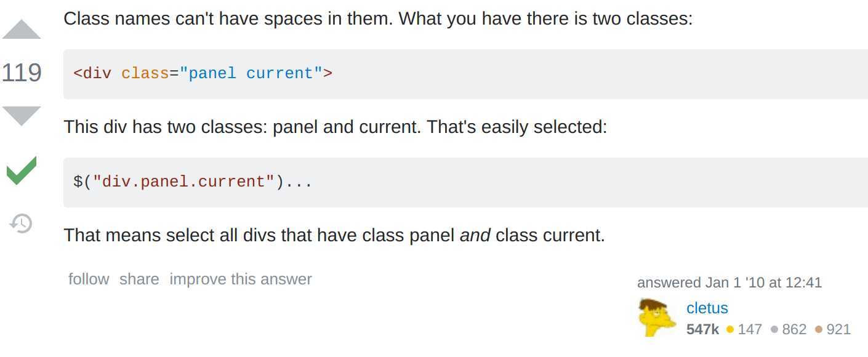
Task: Downvote this answer with the down arrow
Action: pyautogui.click(x=22, y=115)
